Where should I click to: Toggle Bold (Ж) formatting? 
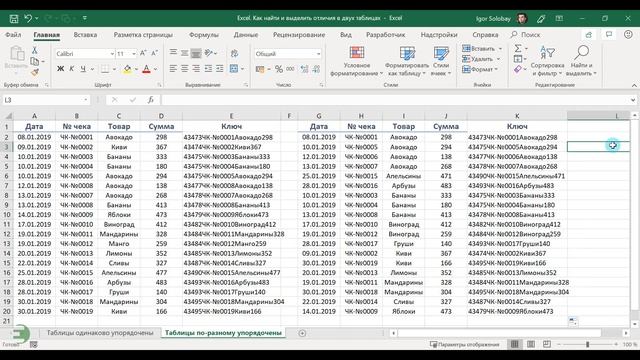point(60,69)
